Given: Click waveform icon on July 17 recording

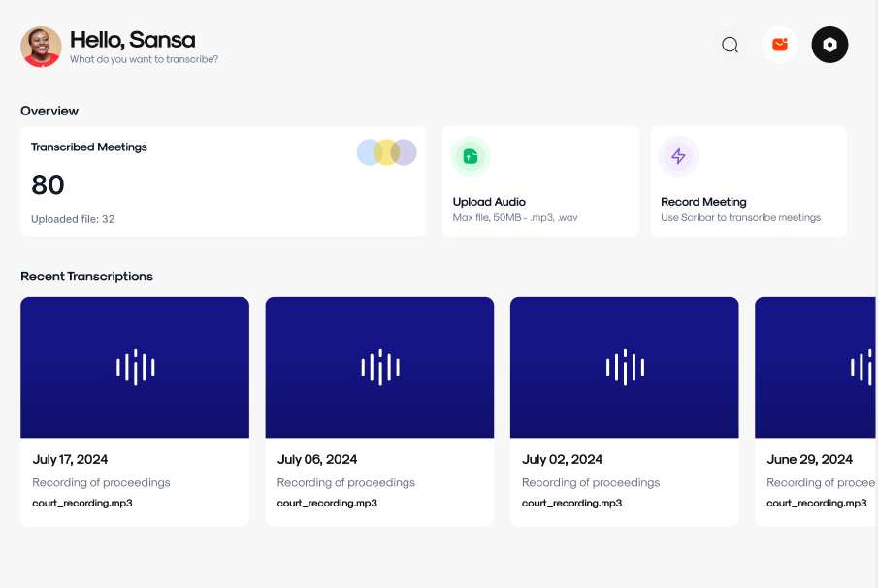Looking at the screenshot, I should [135, 368].
